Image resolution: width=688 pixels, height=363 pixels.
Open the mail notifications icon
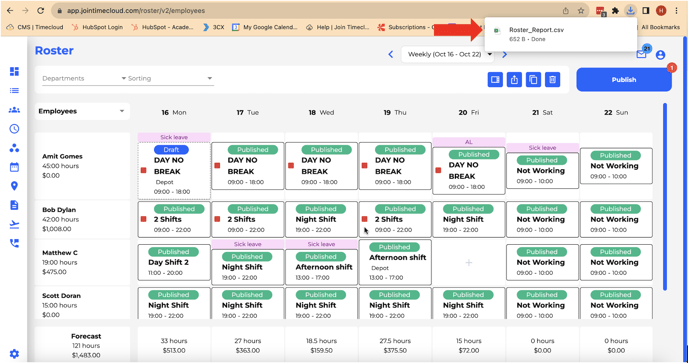click(641, 54)
